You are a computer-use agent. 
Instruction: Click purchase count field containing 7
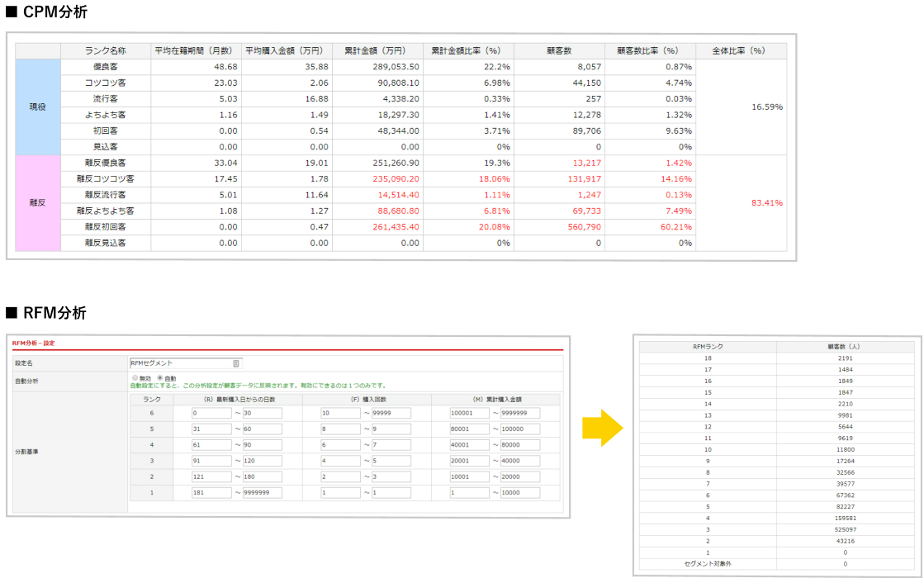391,445
